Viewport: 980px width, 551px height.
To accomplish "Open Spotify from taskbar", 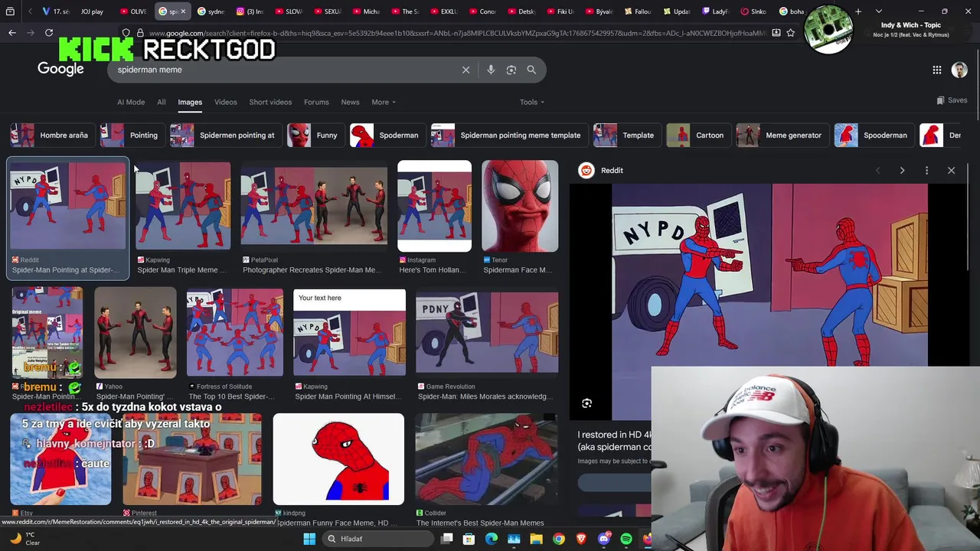I will coord(626,539).
